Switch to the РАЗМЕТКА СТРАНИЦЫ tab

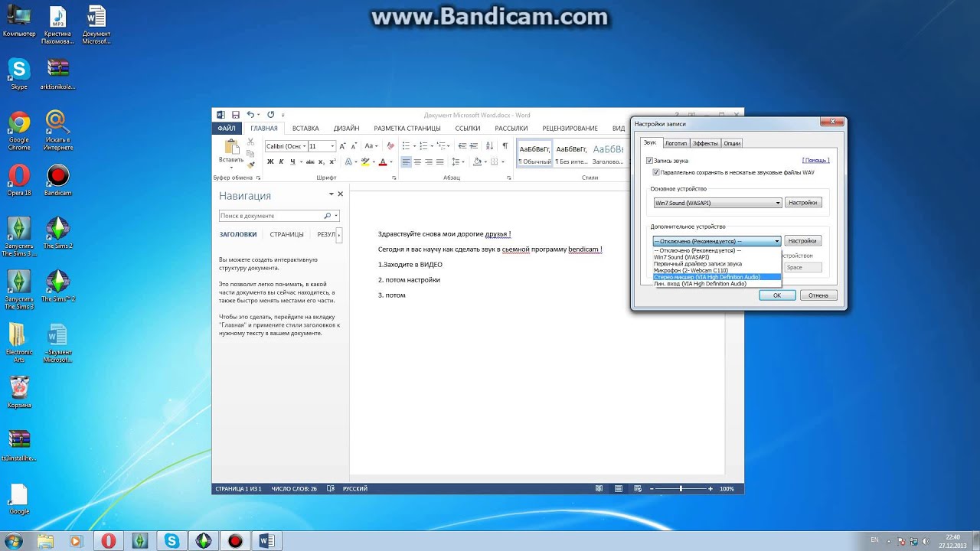click(407, 129)
